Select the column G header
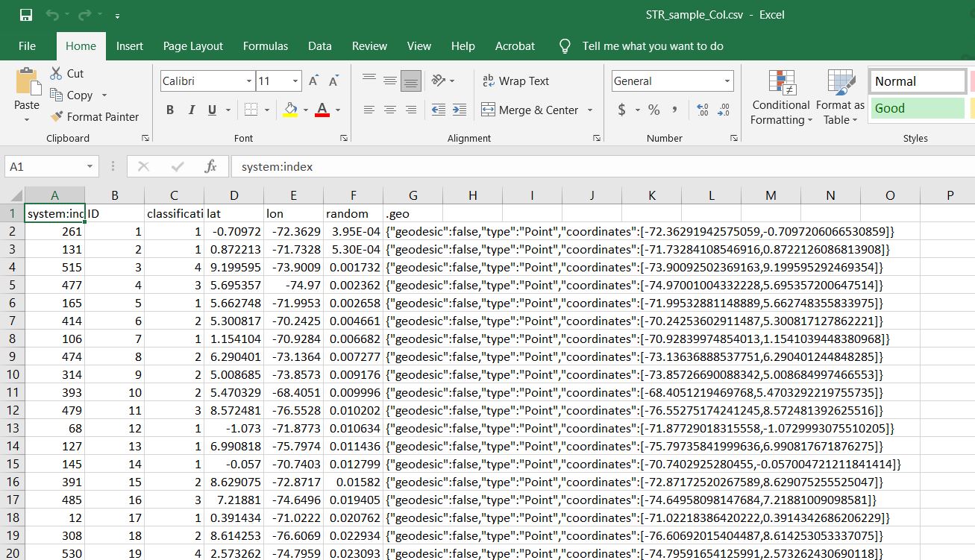Viewport: 975px width, 560px height. 413,195
